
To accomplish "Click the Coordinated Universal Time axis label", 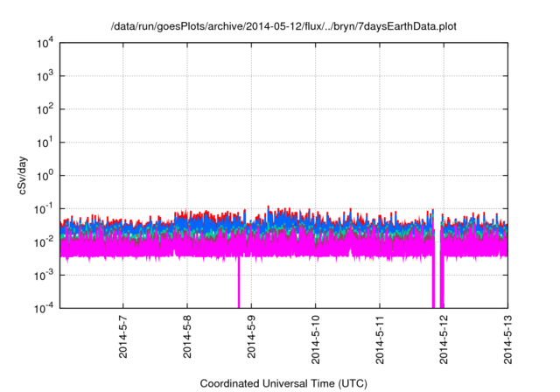I will [284, 383].
